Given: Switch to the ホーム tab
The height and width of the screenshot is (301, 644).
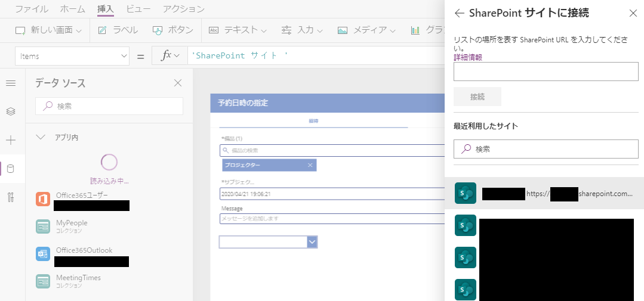Looking at the screenshot, I should 72,9.
